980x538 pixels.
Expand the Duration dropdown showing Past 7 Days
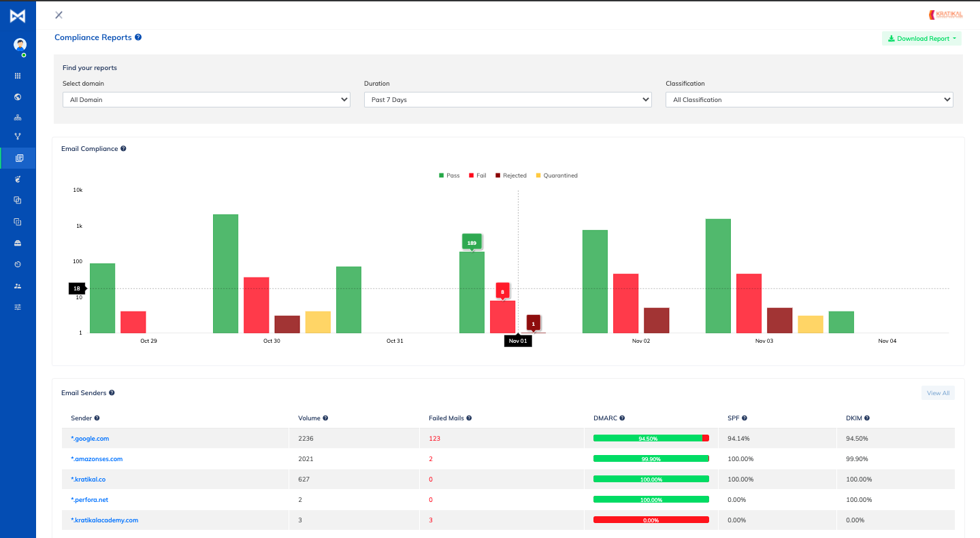pos(508,100)
